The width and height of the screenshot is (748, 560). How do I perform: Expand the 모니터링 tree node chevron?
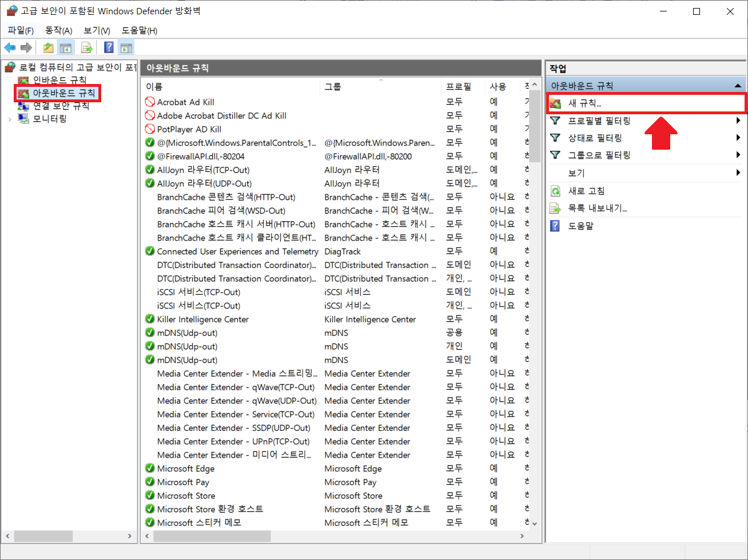(x=10, y=119)
